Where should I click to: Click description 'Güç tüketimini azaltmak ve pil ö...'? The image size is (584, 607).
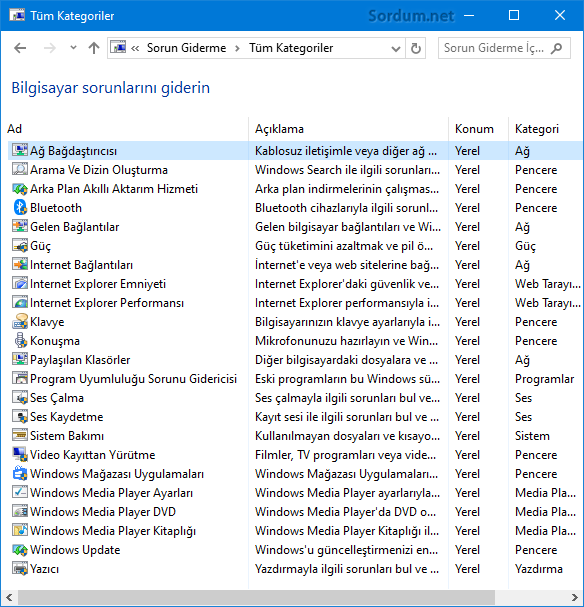coord(344,246)
